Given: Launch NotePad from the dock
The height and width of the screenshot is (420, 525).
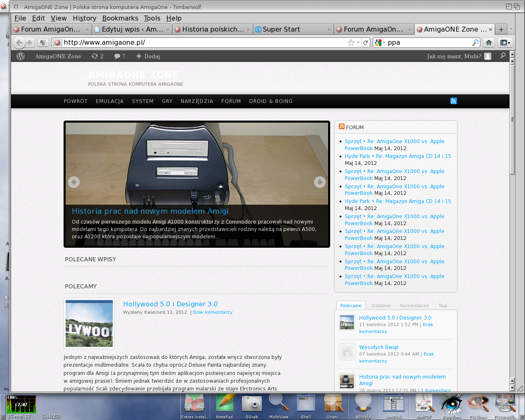Looking at the screenshot, I should click(224, 406).
